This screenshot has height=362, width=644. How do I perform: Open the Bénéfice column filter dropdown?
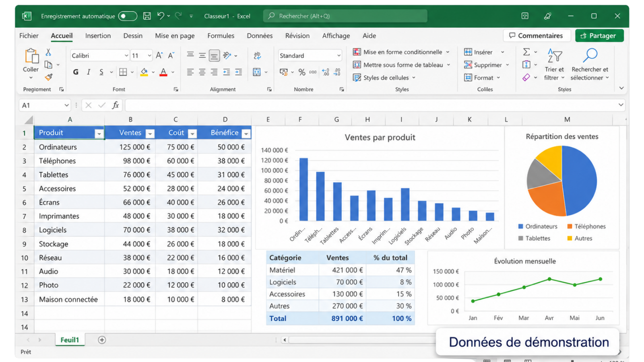tap(246, 134)
